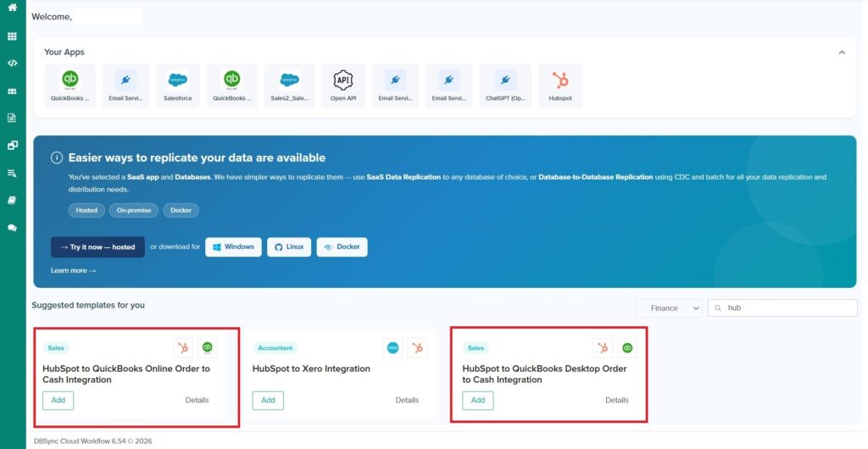View Details of the QuickBooks Online template
868x449 pixels.
point(197,401)
